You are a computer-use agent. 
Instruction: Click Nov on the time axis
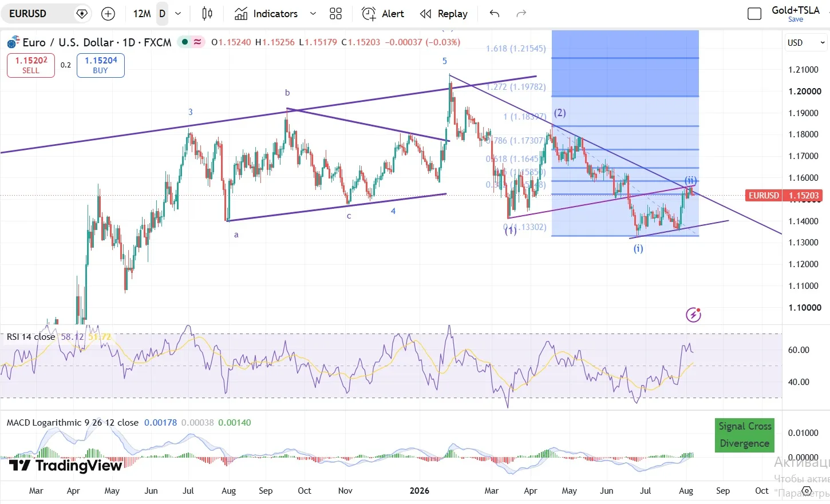point(345,491)
